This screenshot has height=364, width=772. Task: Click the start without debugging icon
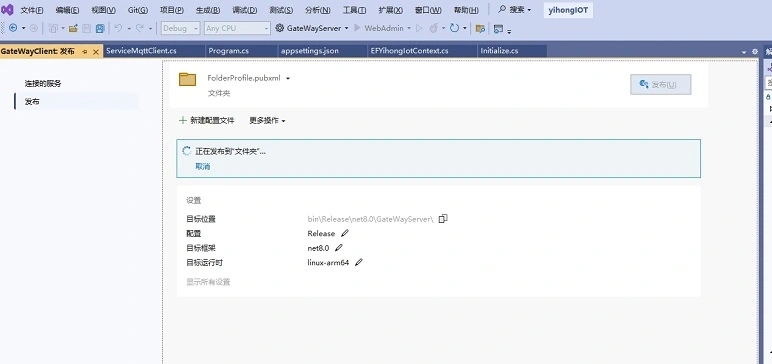click(419, 28)
